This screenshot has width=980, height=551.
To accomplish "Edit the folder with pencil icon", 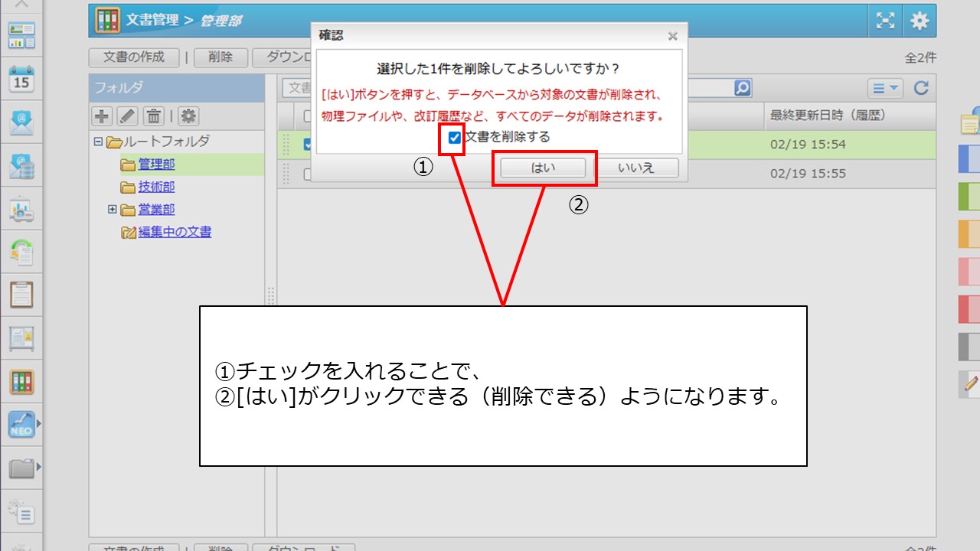I will click(128, 116).
